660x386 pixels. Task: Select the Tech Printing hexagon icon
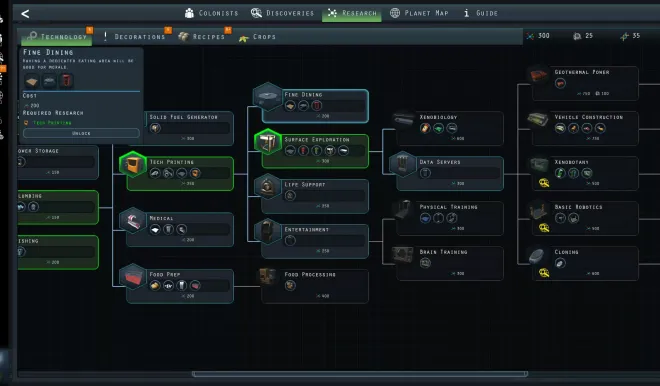coord(133,164)
